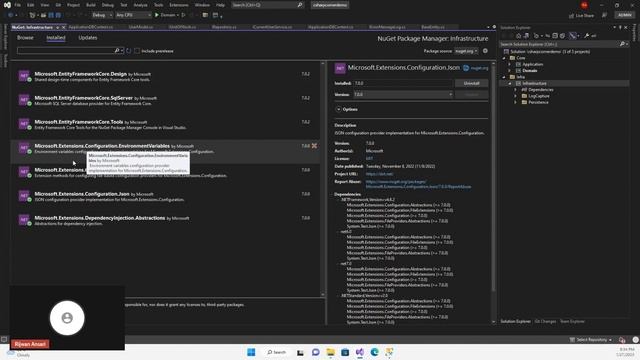
Task: Click the refresh icon beside package search
Action: (129, 51)
